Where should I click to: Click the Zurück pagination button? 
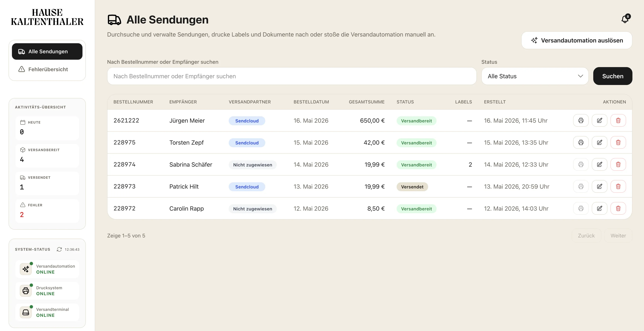pyautogui.click(x=586, y=236)
